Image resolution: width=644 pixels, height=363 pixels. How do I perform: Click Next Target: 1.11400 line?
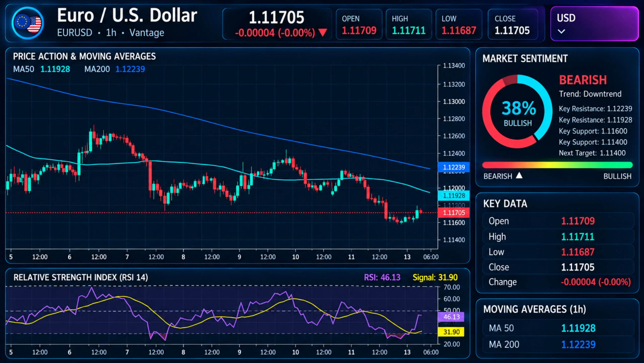tap(592, 153)
